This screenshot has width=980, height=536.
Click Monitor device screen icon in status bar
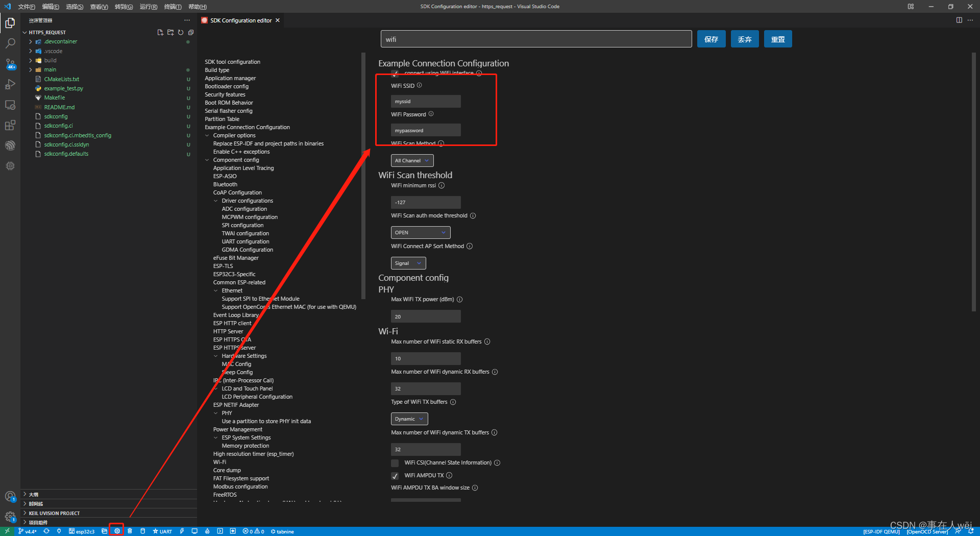(194, 531)
